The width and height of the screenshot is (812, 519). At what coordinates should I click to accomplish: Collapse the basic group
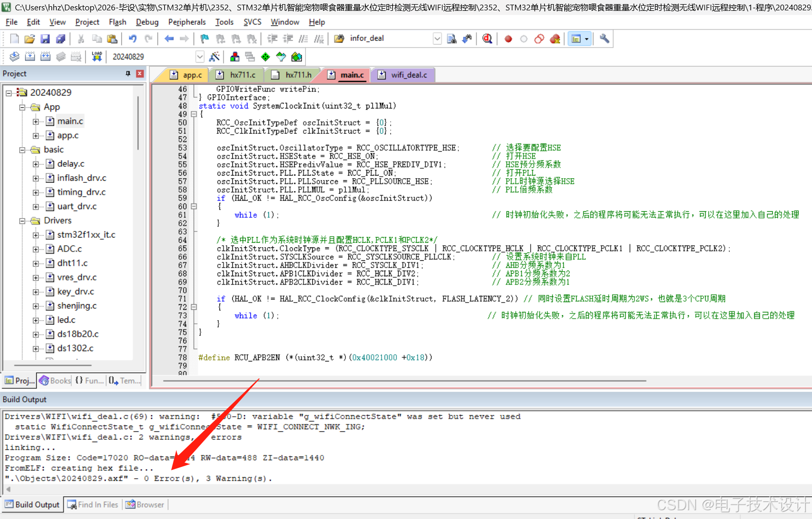click(x=22, y=150)
